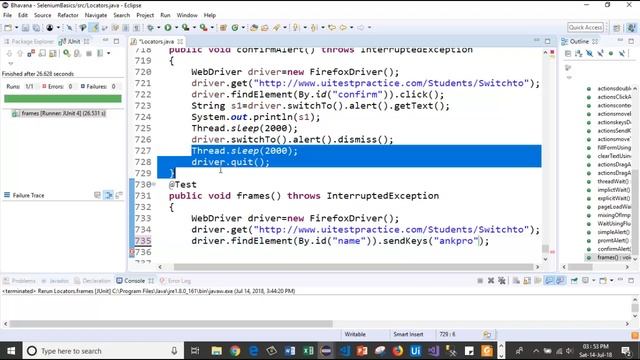Viewport: 640px width, 360px height.
Task: Toggle Hide Fields in Outline toolbar
Action: click(589, 54)
